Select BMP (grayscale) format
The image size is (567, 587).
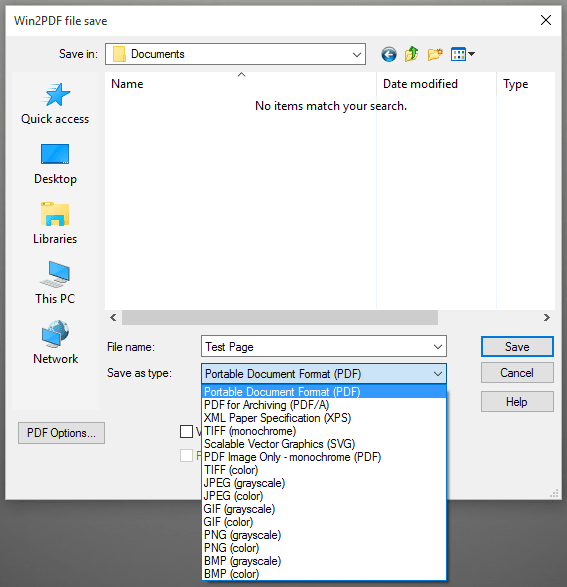point(324,561)
